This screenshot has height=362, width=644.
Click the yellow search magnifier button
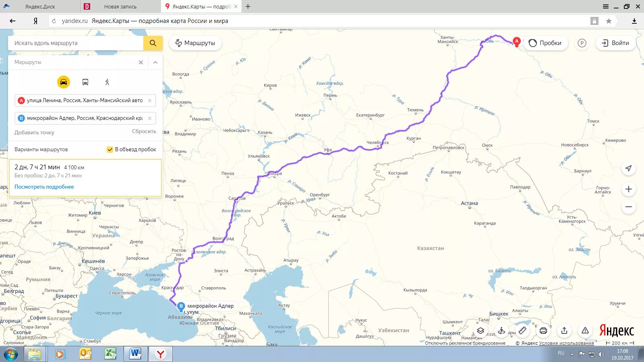[153, 43]
